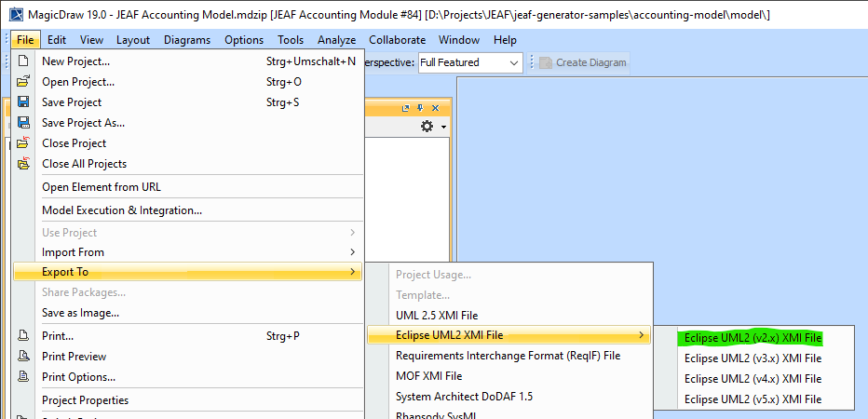The height and width of the screenshot is (419, 868).
Task: Click the panel float window icon
Action: (406, 108)
